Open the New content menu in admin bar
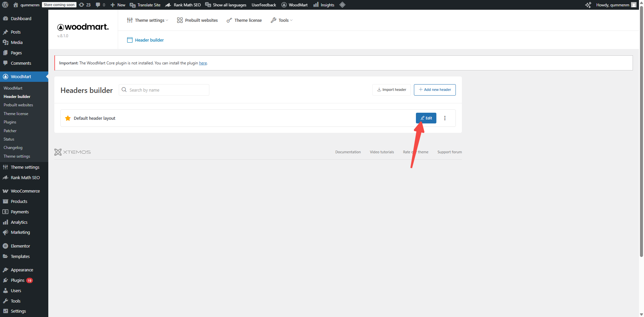 point(118,5)
